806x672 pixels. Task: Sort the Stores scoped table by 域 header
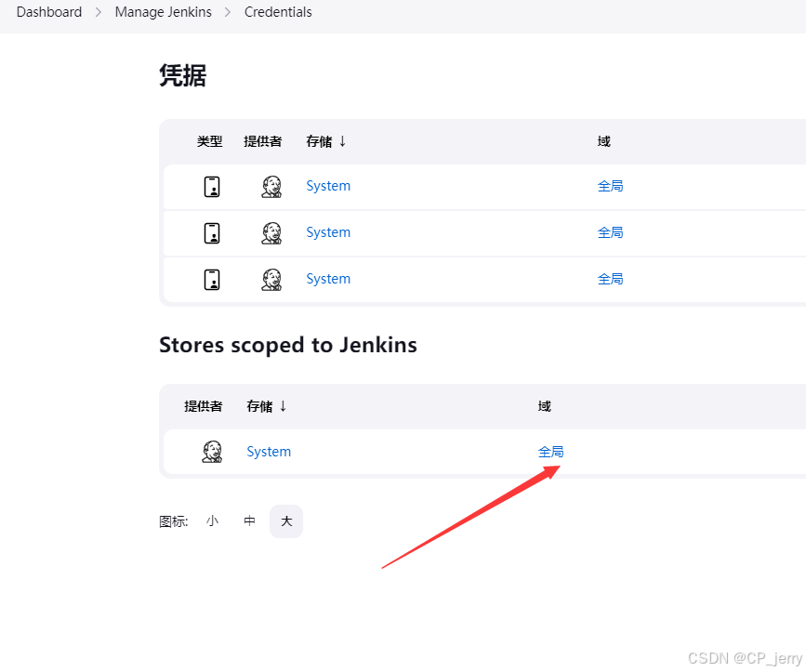click(544, 406)
